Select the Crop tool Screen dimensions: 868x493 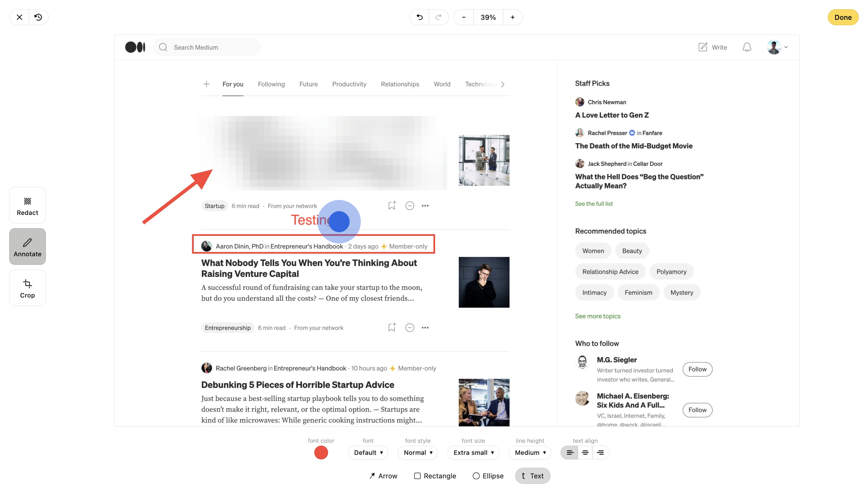pos(28,288)
